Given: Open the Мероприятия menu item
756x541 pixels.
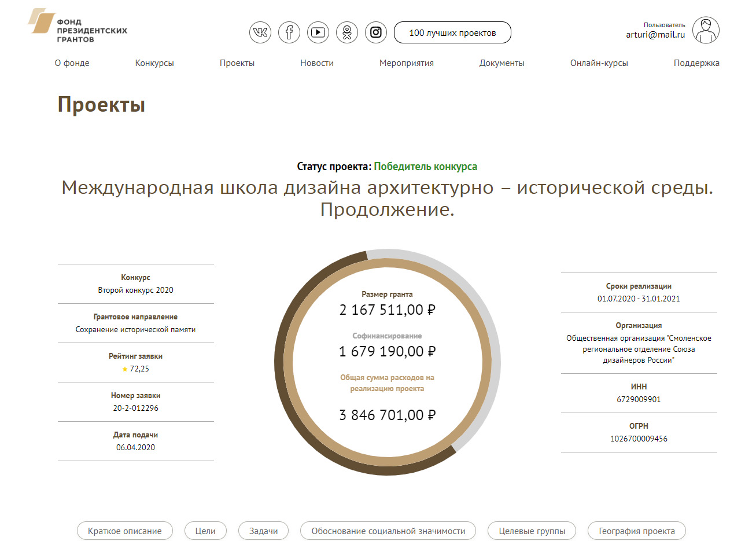Looking at the screenshot, I should [407, 63].
